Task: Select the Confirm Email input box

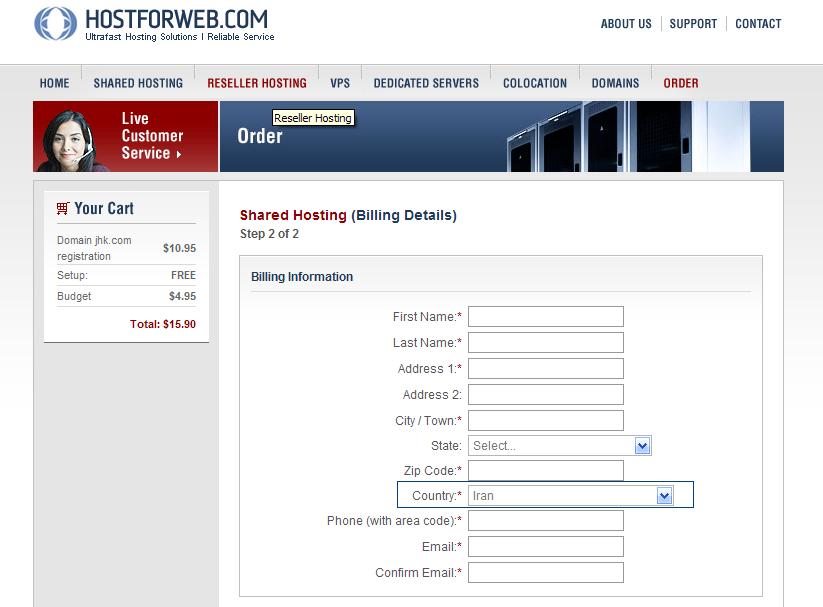Action: (x=546, y=572)
